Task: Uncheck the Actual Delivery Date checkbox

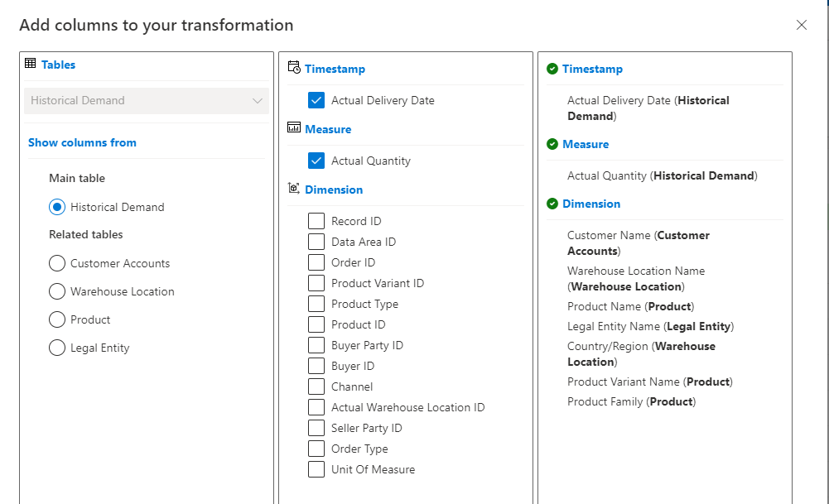Action: (316, 100)
